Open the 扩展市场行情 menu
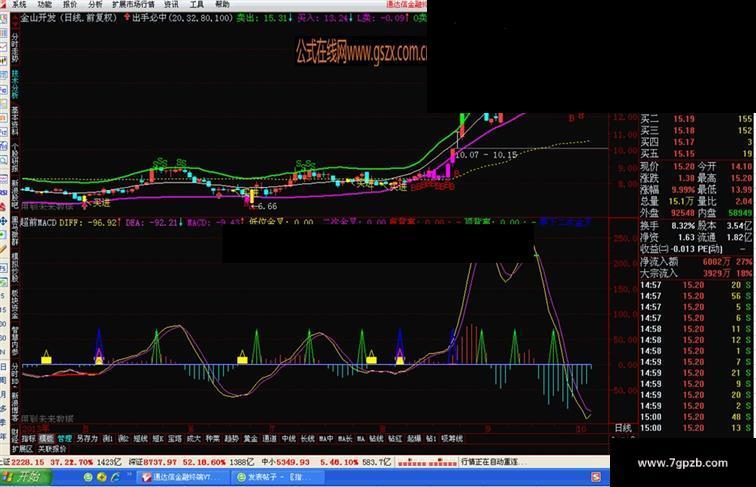 134,4
